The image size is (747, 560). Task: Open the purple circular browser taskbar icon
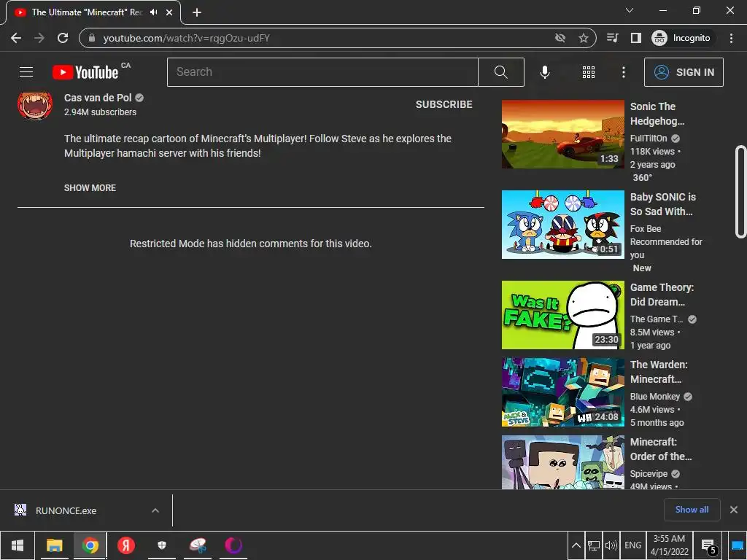[x=233, y=545]
